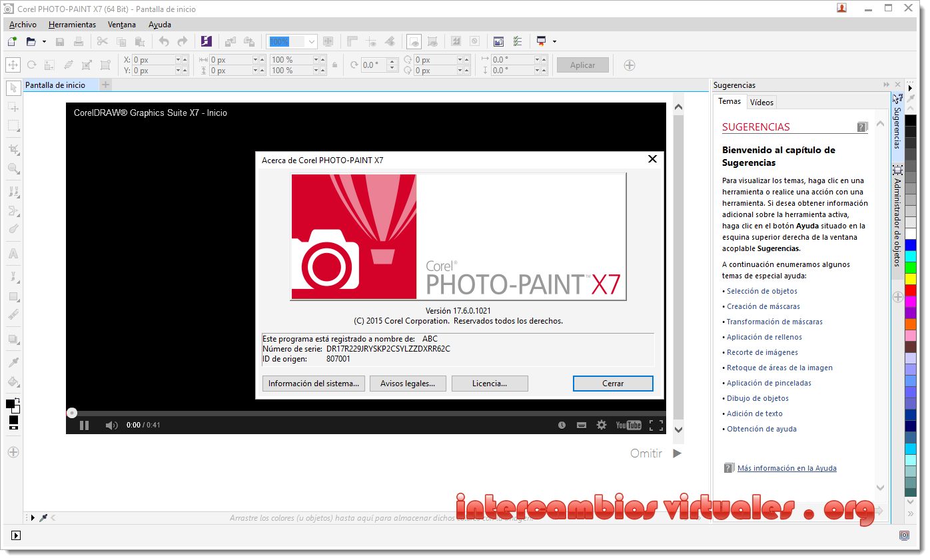Click the user account icon in title bar
The height and width of the screenshot is (560, 930).
tap(842, 8)
